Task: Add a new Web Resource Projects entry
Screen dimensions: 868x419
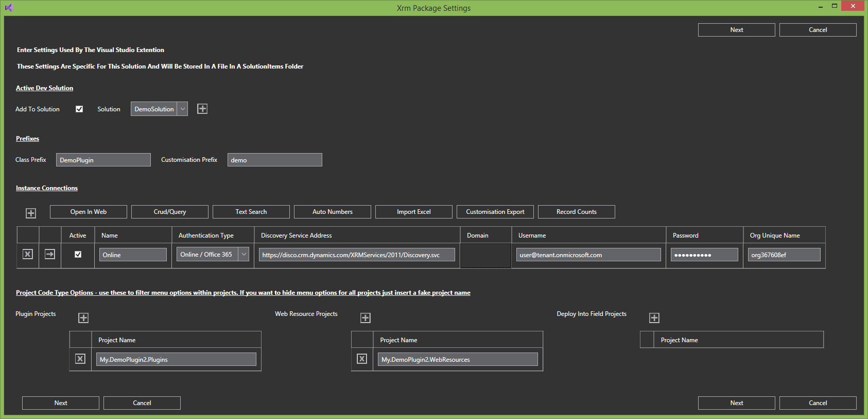Action: click(x=366, y=318)
